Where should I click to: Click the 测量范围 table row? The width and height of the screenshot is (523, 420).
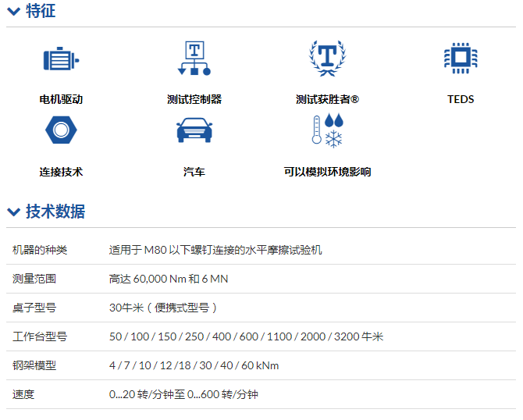(x=261, y=279)
